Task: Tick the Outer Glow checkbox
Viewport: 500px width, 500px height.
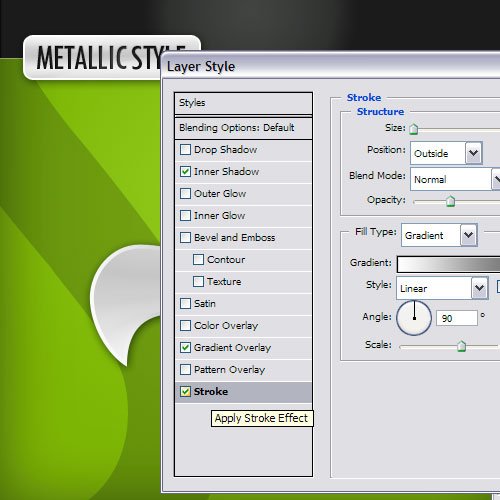Action: tap(185, 194)
